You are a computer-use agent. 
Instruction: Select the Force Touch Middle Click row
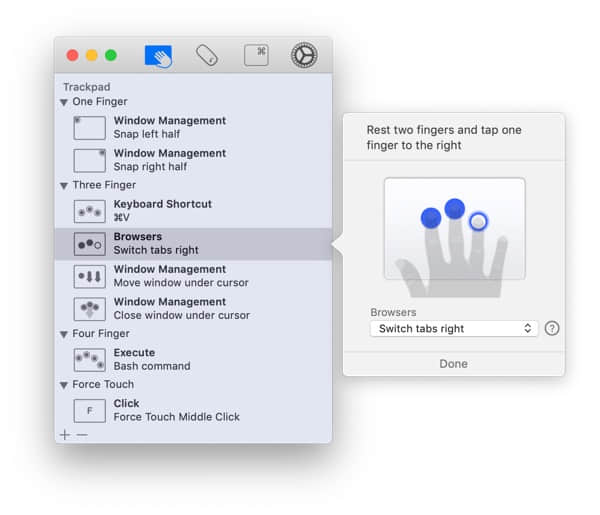coord(193,411)
